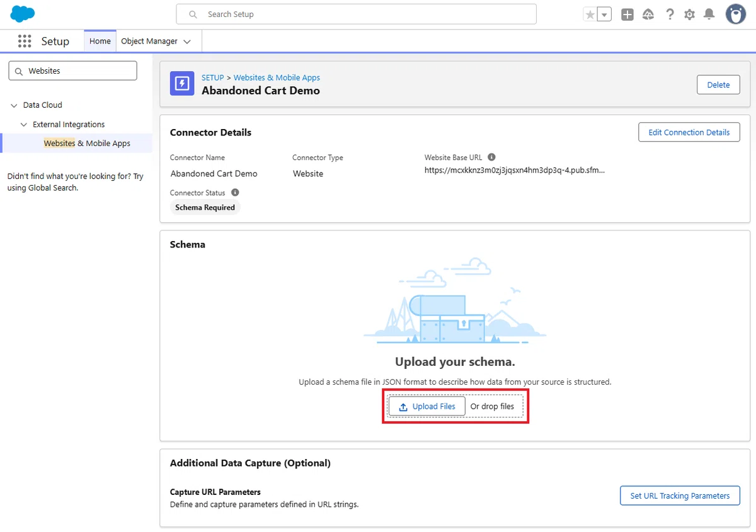Click the Capture URL Parameters label
The width and height of the screenshot is (756, 532).
tap(215, 492)
